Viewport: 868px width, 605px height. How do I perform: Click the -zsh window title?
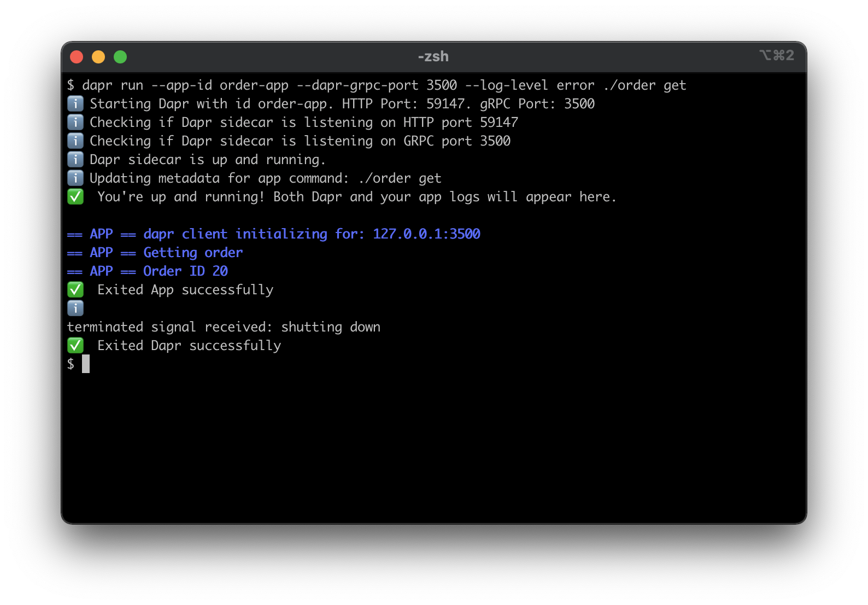[x=433, y=56]
